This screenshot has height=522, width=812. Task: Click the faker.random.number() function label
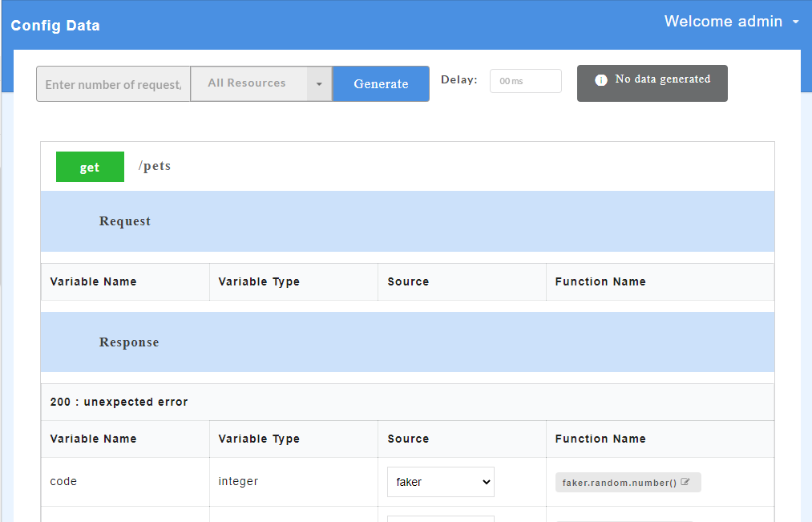click(x=621, y=481)
